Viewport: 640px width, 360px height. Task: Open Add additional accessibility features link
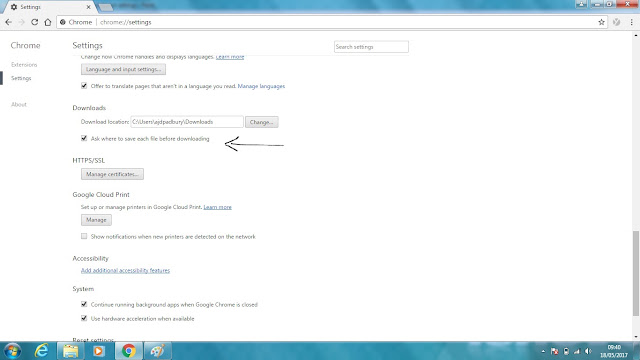coord(125,270)
